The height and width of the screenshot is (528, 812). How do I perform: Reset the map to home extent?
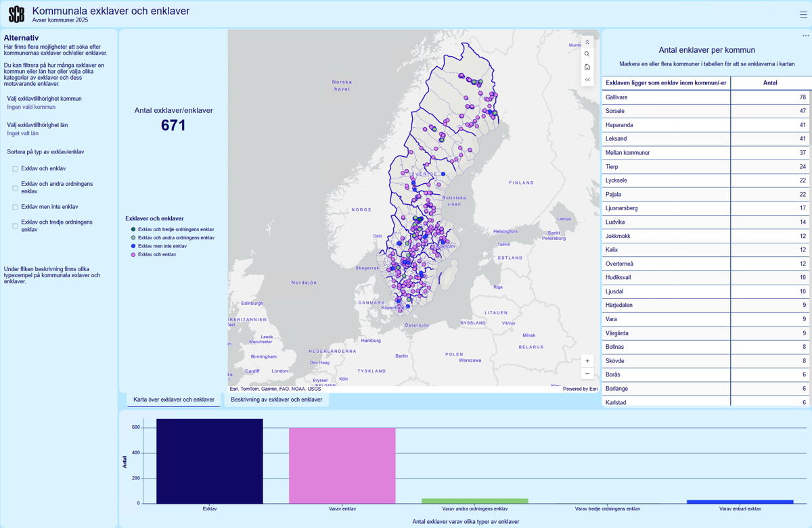587,67
